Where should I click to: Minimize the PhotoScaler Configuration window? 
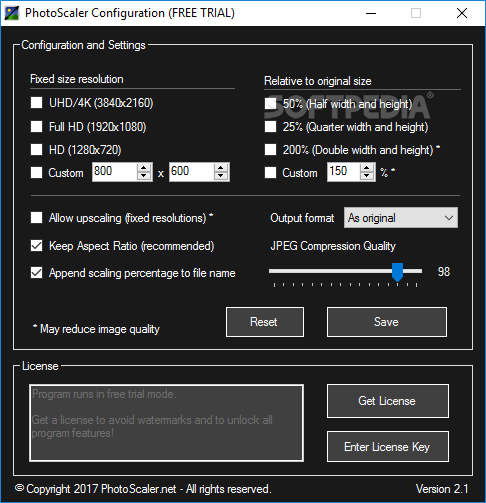pyautogui.click(x=371, y=13)
